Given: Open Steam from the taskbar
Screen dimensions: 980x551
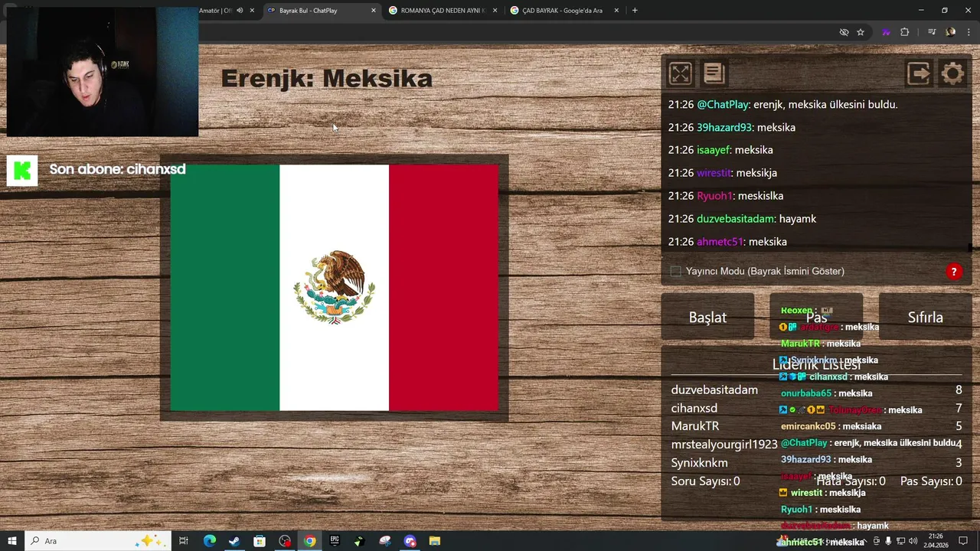Looking at the screenshot, I should point(234,541).
